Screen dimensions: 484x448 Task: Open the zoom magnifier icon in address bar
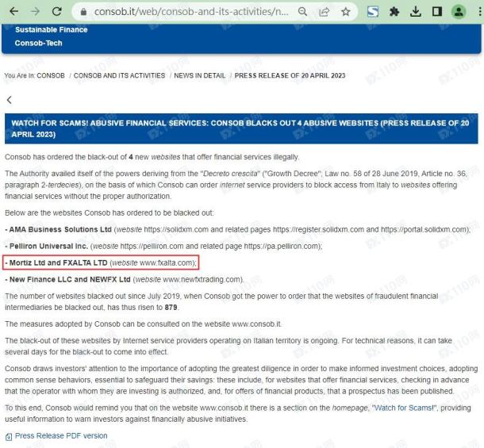coord(302,12)
